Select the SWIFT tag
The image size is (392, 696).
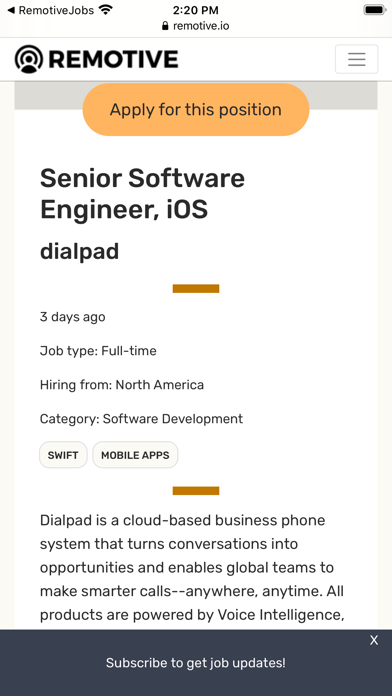(63, 455)
